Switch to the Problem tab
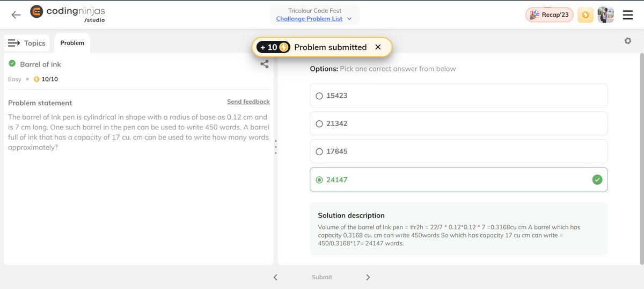 point(72,43)
